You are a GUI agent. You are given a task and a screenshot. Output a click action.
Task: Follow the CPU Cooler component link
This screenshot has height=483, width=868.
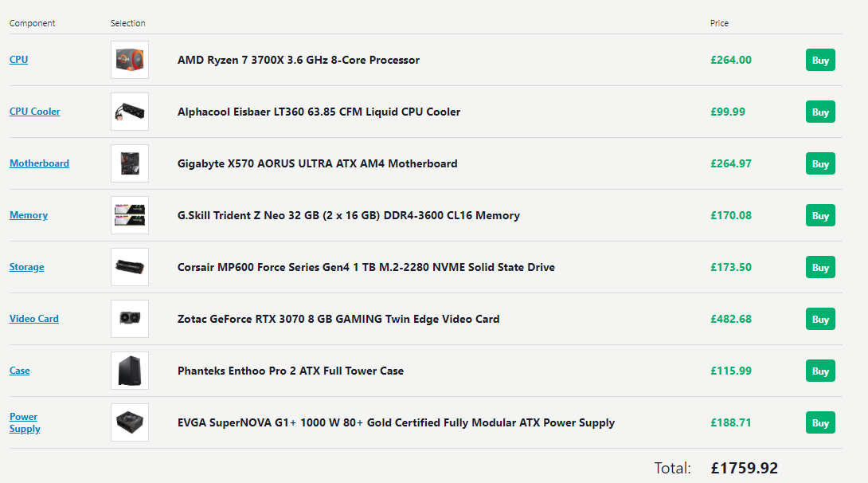point(34,112)
